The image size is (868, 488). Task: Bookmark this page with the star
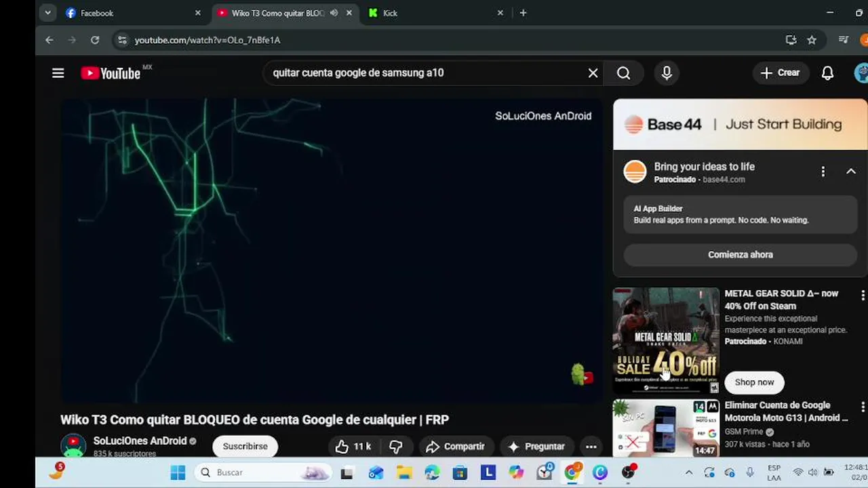click(x=812, y=40)
